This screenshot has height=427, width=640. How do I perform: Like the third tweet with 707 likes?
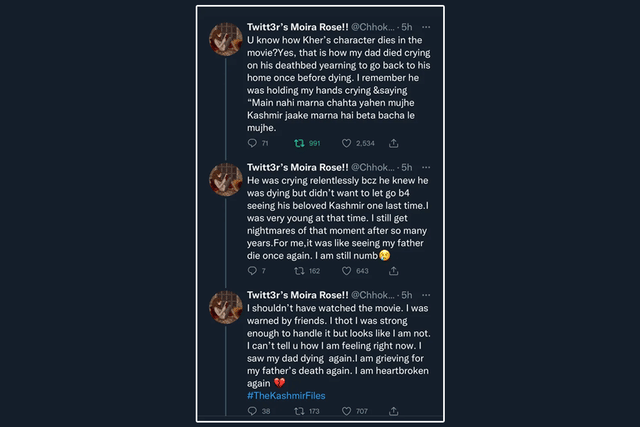coord(347,410)
